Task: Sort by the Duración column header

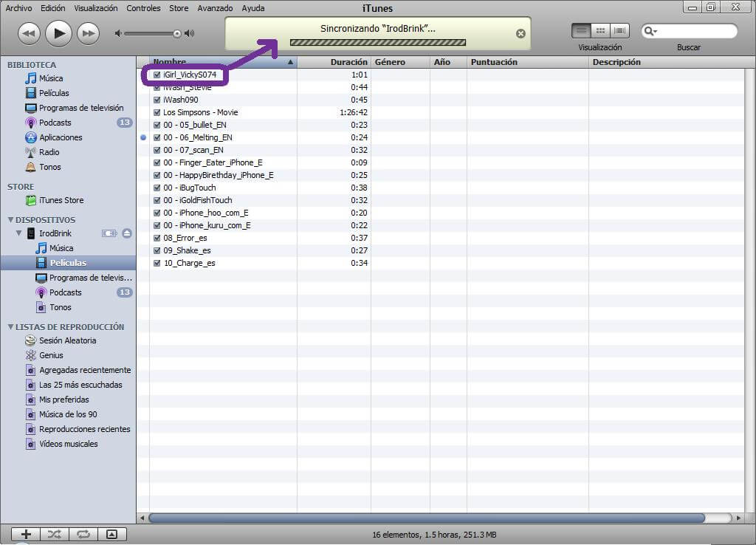Action: click(334, 62)
